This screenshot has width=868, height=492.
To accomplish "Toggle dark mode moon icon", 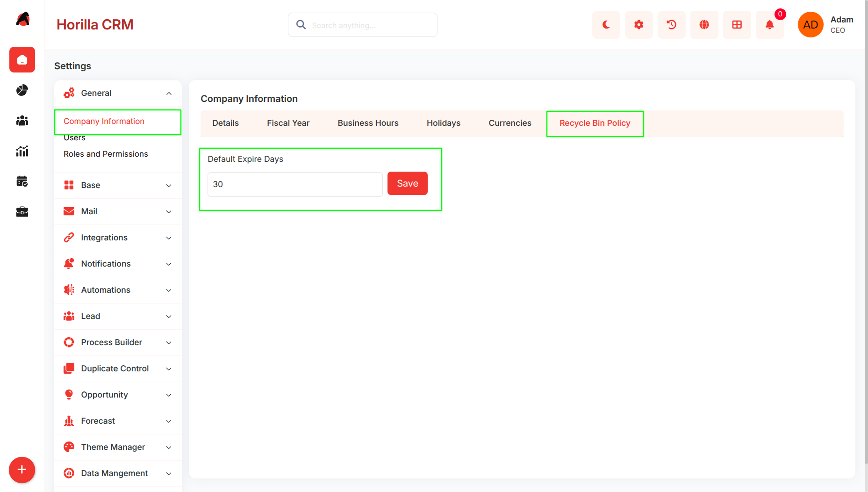I will click(x=606, y=25).
